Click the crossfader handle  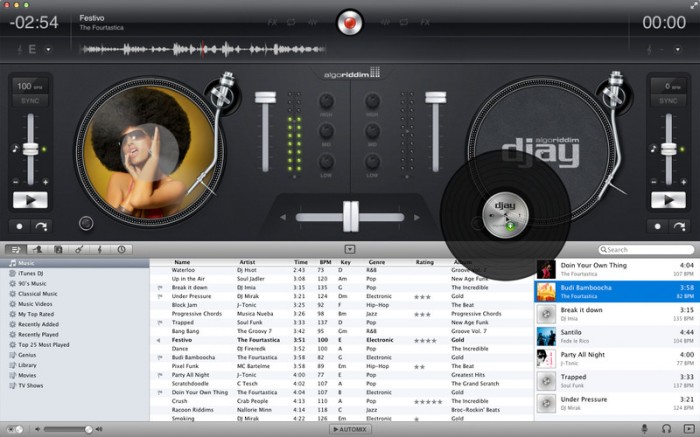pyautogui.click(x=350, y=216)
